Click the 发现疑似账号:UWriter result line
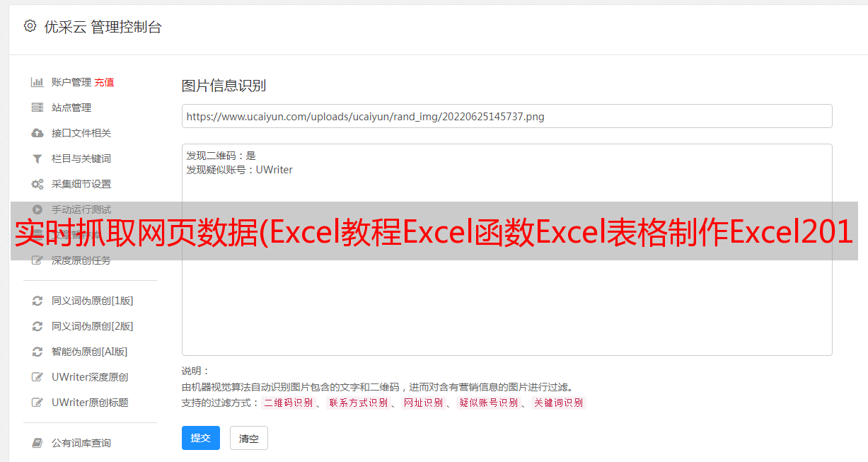 click(x=240, y=170)
